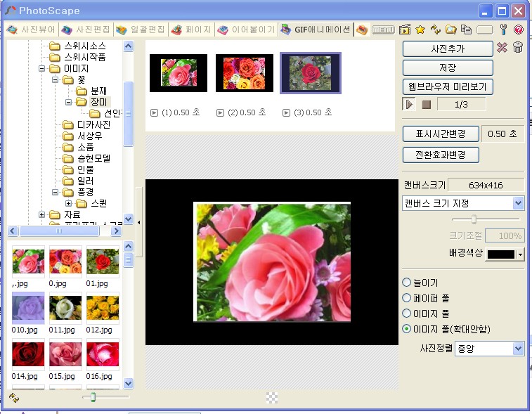Open the 이어붙이기 tab
The image size is (532, 414).
click(x=246, y=30)
